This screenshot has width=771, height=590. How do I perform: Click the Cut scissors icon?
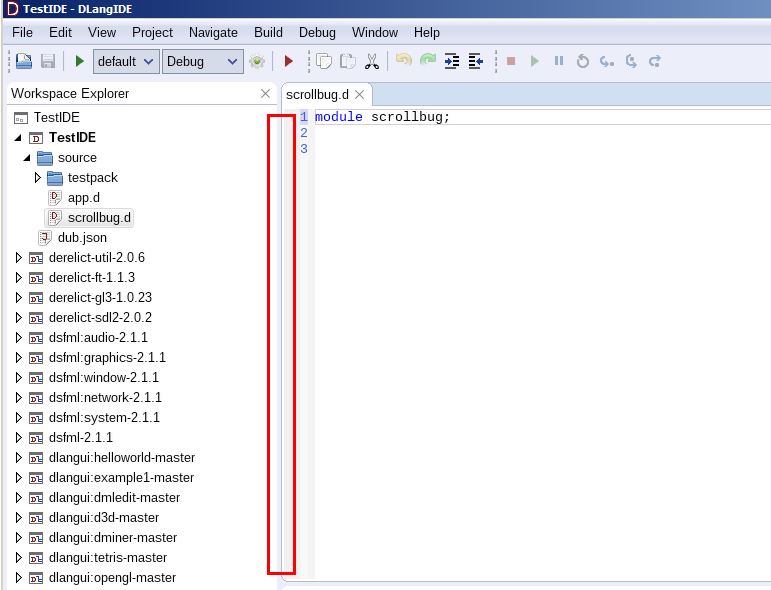[372, 61]
